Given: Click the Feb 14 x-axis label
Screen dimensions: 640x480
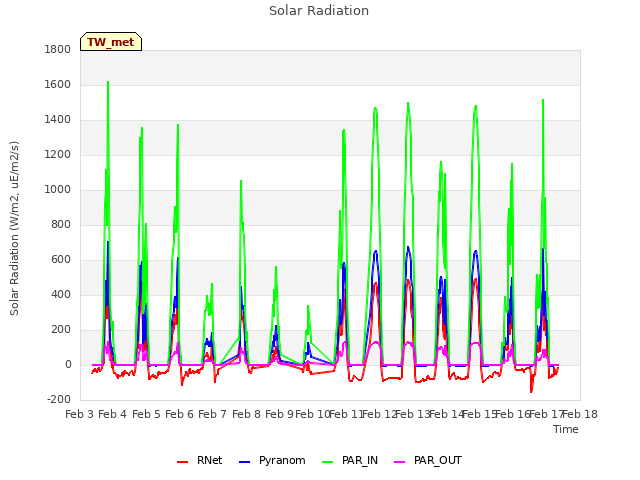Looking at the screenshot, I should [x=446, y=415].
